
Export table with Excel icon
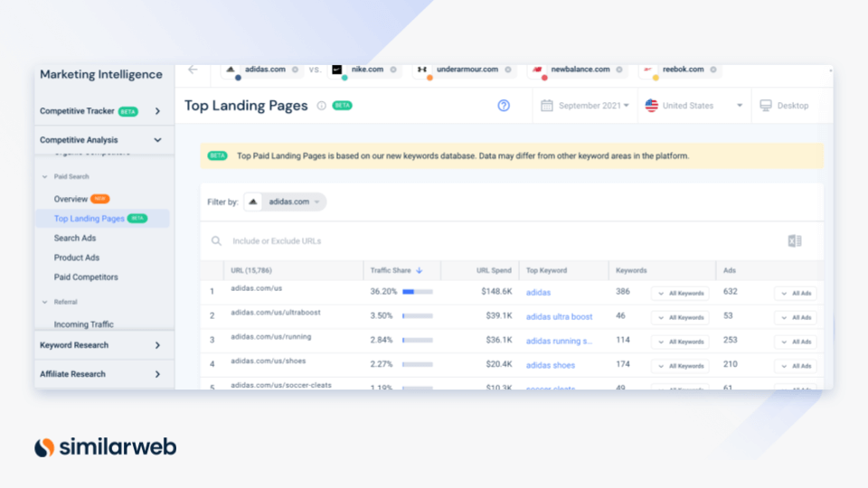click(x=794, y=240)
